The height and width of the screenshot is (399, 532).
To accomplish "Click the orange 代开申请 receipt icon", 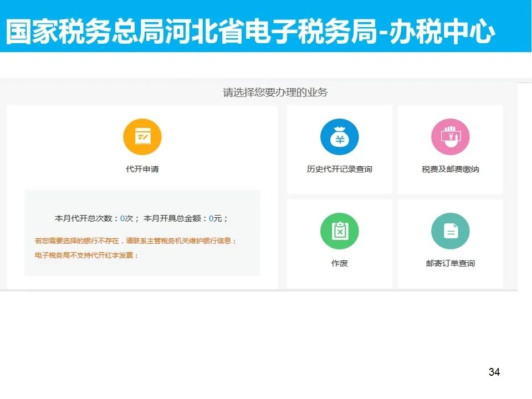I will [142, 137].
